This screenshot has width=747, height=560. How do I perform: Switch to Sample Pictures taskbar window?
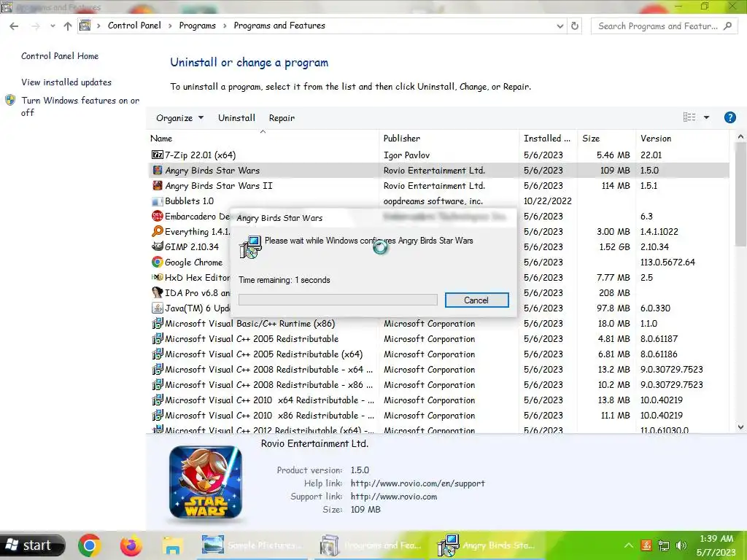click(253, 545)
